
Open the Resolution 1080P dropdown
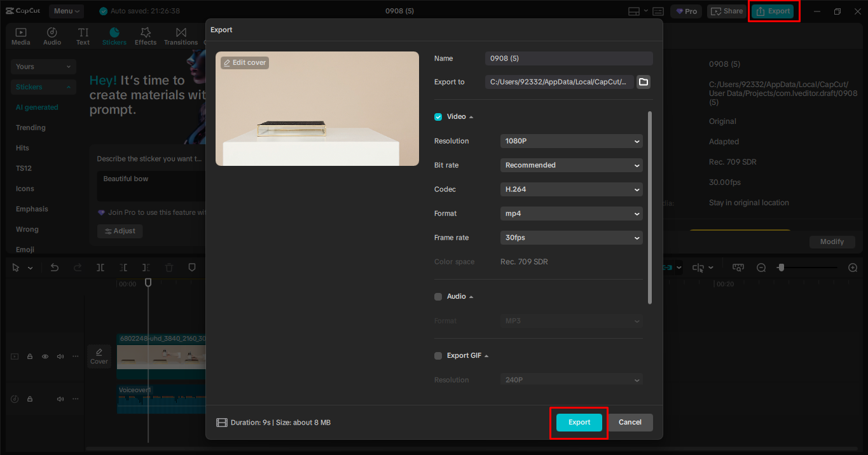click(571, 141)
